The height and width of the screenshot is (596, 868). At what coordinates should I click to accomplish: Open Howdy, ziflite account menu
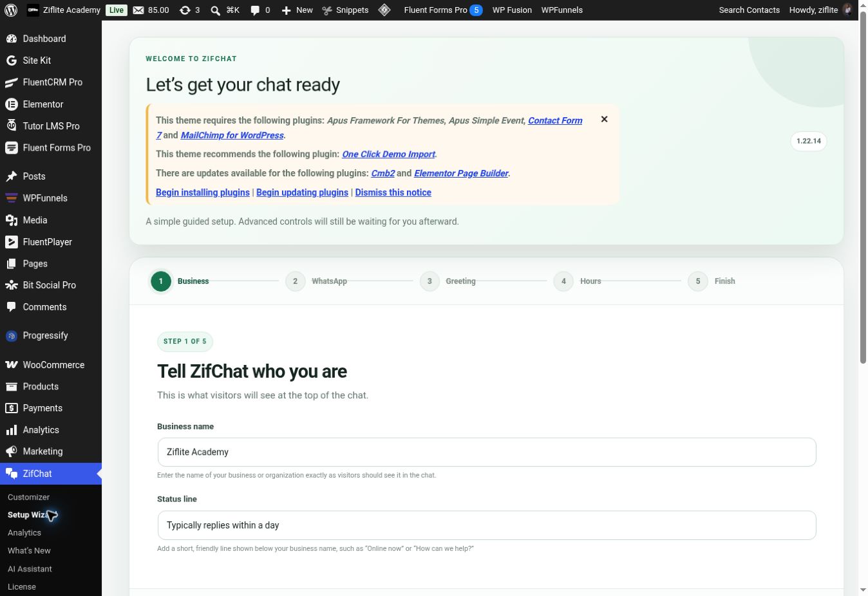point(820,10)
